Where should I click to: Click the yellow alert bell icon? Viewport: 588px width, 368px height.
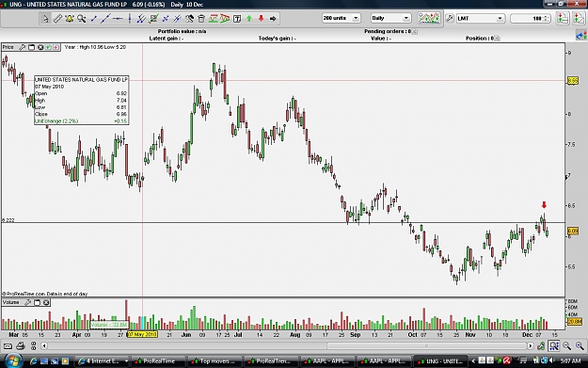(x=70, y=19)
